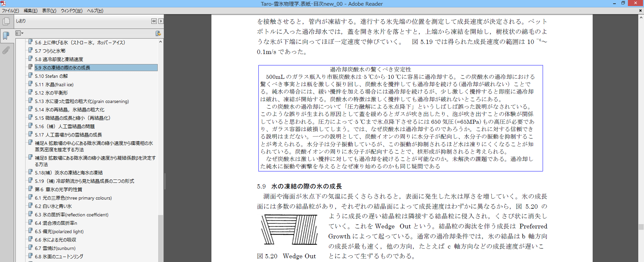Go to bookmark 5.11 氷晶(frazil ice)
This screenshot has width=644, height=262.
[x=54, y=85]
